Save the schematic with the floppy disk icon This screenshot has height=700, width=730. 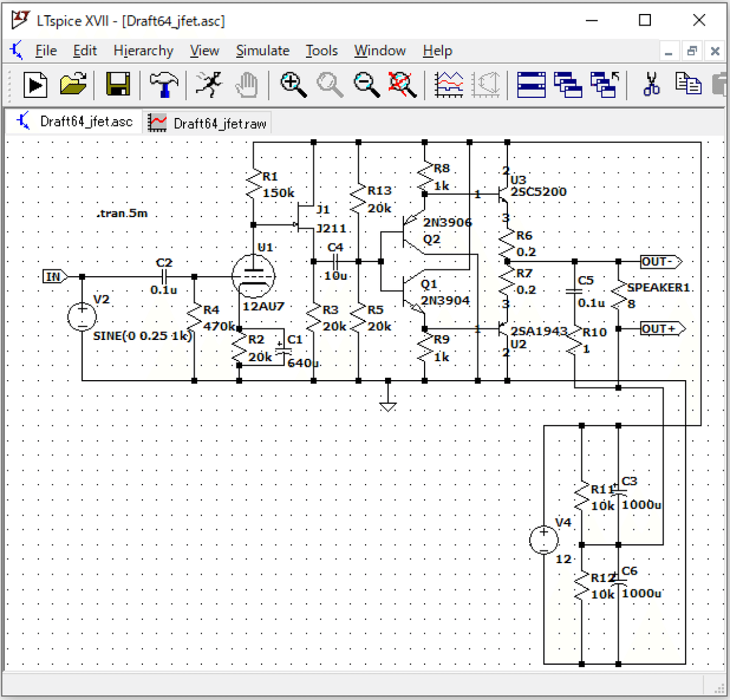coord(118,85)
